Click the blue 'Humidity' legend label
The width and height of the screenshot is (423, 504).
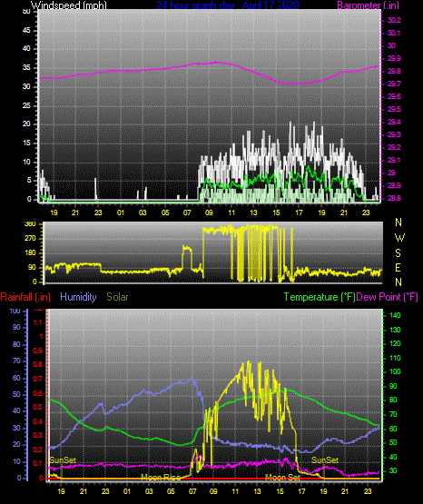(78, 297)
